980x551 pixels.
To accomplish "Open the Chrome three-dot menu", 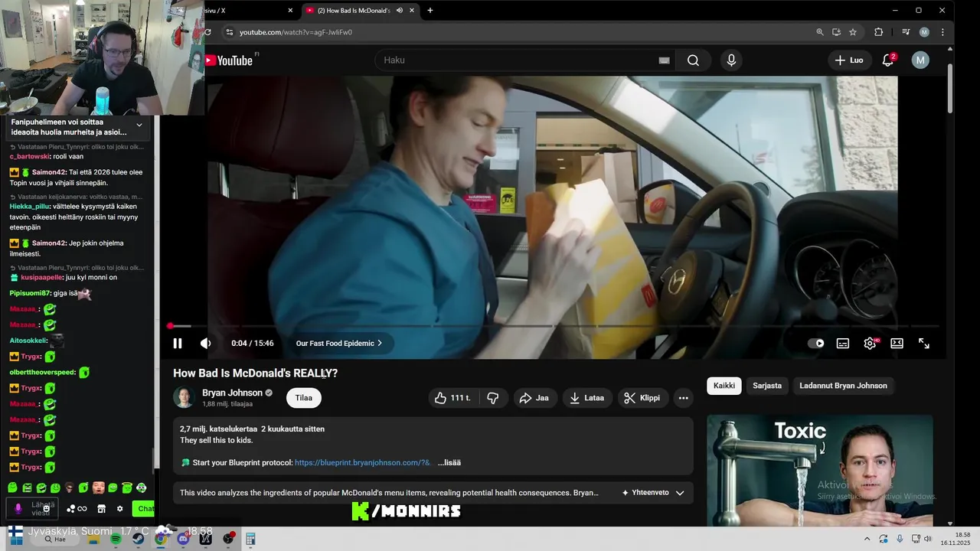I will pos(942,32).
